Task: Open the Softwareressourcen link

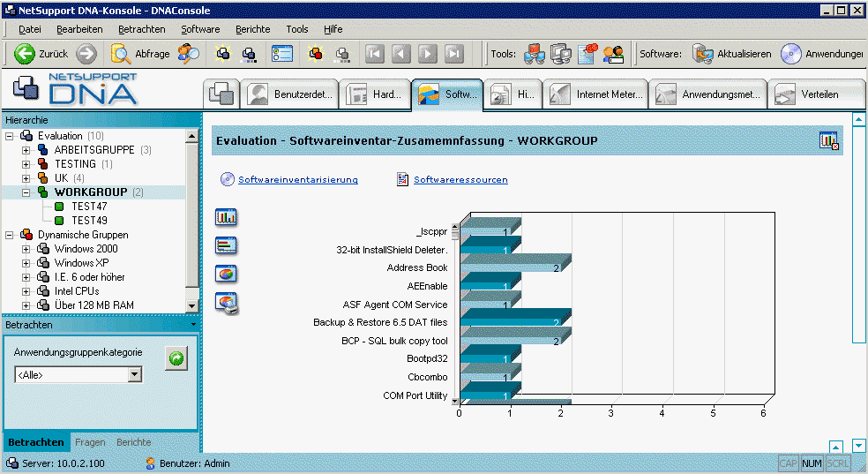Action: [460, 179]
